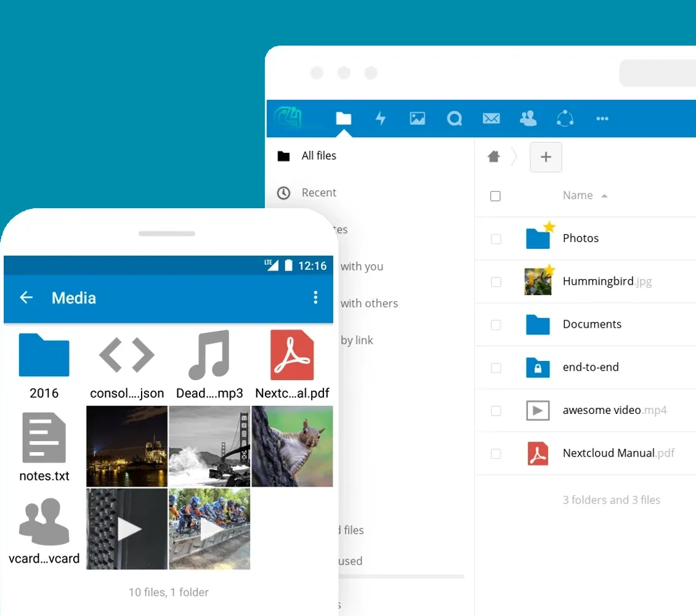Select All files in the sidebar

tap(318, 156)
